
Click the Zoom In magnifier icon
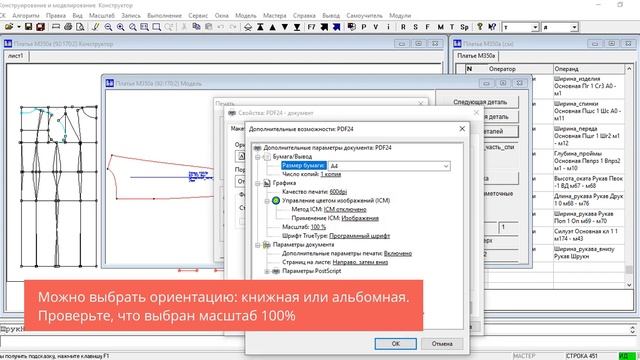(x=120, y=27)
